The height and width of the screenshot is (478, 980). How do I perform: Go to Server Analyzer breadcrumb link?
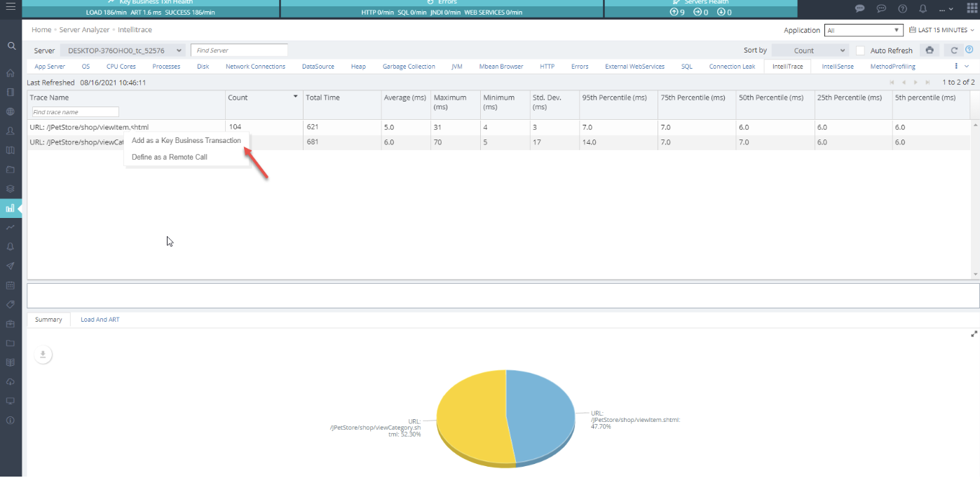click(x=84, y=30)
